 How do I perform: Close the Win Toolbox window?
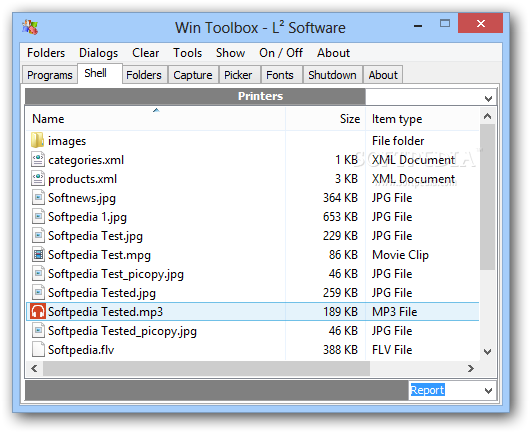coord(480,23)
